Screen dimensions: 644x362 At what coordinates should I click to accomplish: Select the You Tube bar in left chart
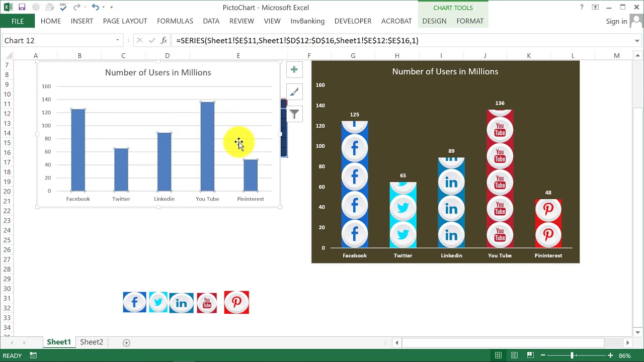pyautogui.click(x=207, y=146)
